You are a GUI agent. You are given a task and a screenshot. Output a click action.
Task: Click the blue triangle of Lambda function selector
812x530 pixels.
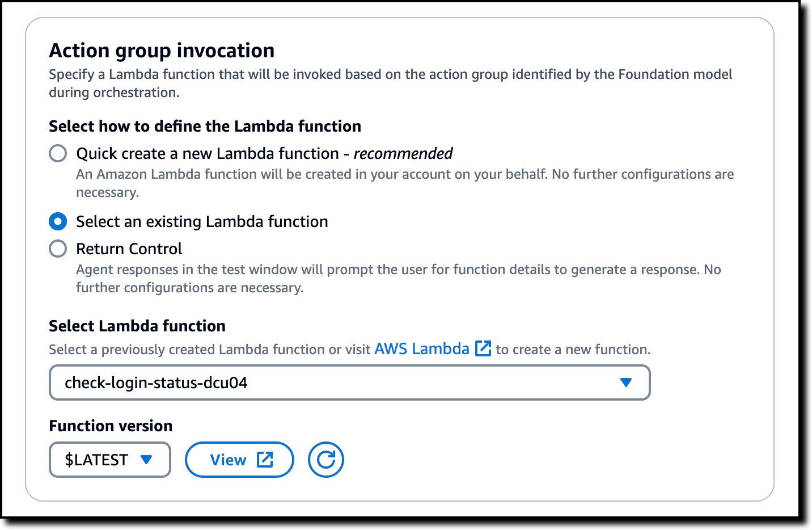[626, 382]
